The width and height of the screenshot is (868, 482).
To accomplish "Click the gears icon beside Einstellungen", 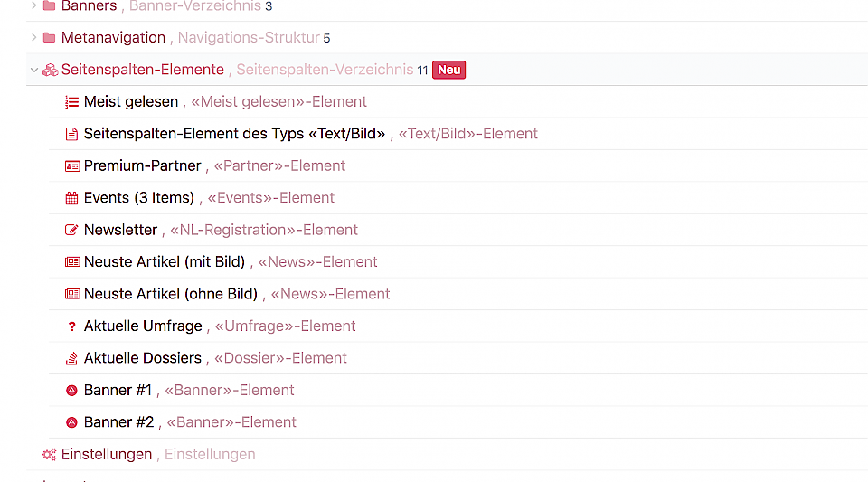I will [x=50, y=455].
